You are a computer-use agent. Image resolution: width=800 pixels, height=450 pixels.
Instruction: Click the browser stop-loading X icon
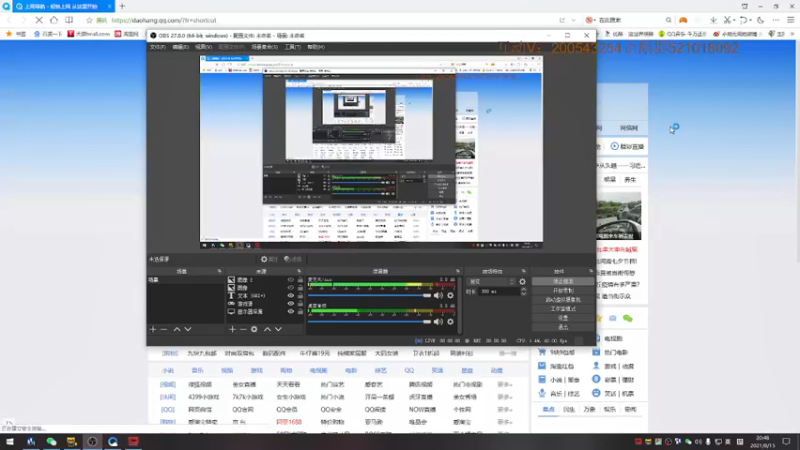(x=39, y=20)
